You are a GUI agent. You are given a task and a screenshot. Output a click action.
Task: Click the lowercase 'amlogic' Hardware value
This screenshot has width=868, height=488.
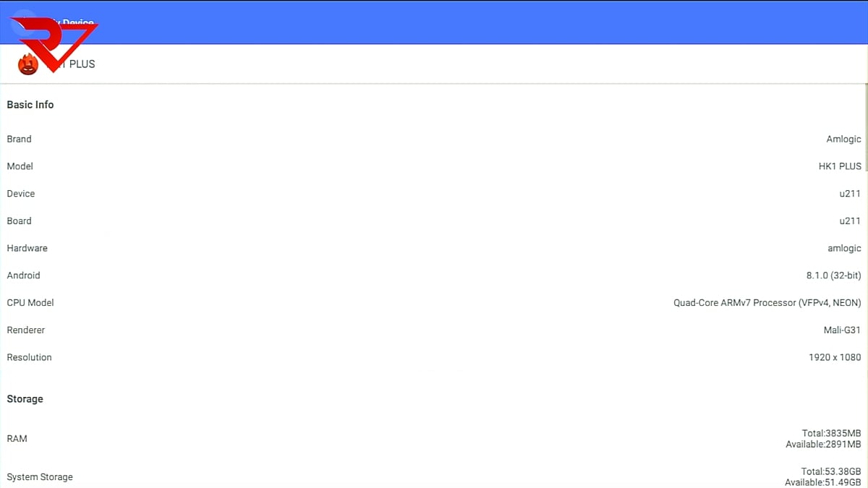click(x=844, y=248)
